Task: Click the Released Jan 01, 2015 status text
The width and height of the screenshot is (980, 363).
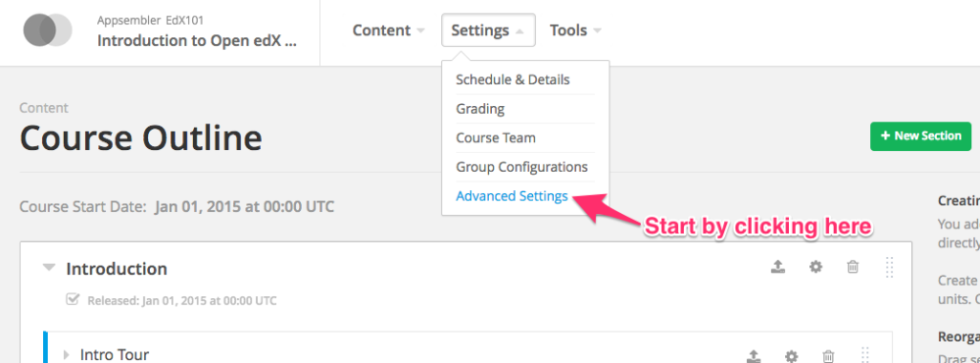Action: pos(182,300)
